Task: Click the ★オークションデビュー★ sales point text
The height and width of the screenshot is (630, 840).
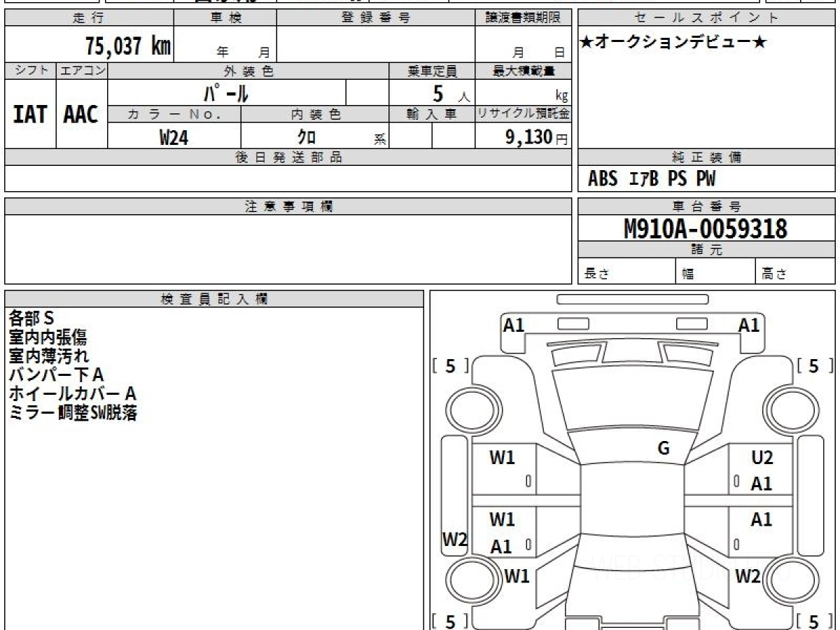Action: pos(673,43)
